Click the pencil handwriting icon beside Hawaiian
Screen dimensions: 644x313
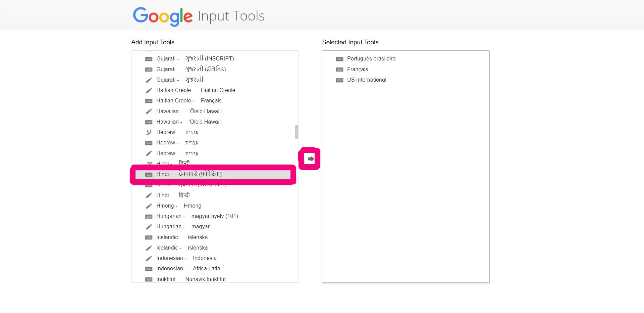(149, 111)
